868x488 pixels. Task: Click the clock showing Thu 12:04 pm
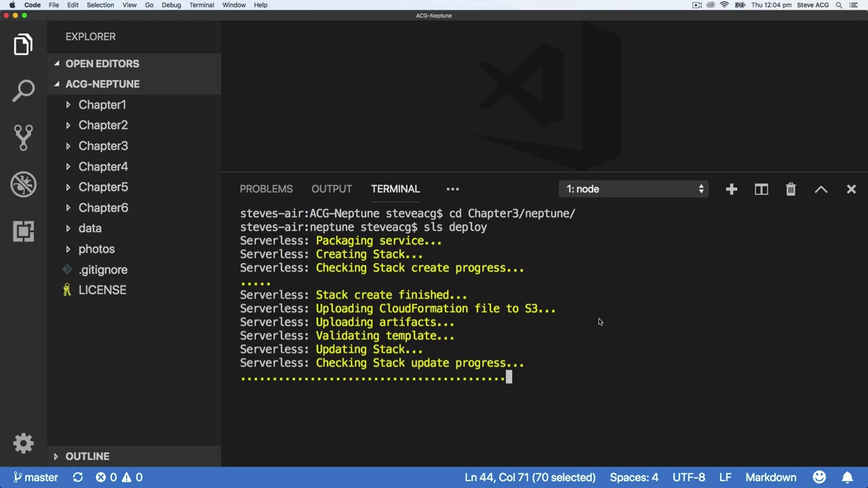(x=771, y=5)
